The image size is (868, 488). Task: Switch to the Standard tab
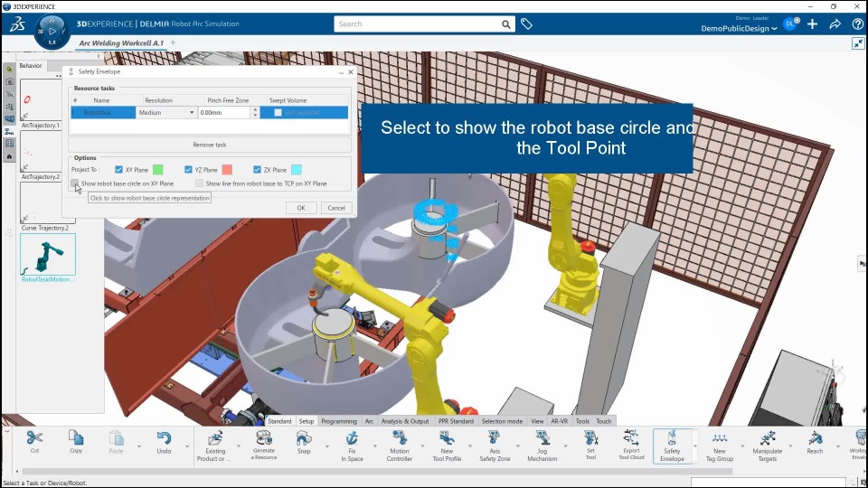click(x=279, y=421)
